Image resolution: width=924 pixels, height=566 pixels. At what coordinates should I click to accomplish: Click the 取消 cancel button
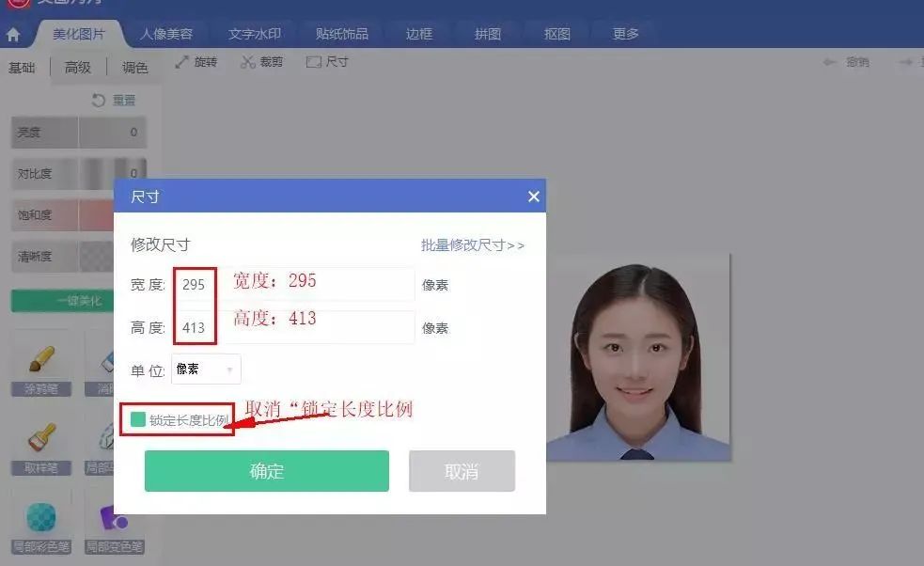click(462, 471)
